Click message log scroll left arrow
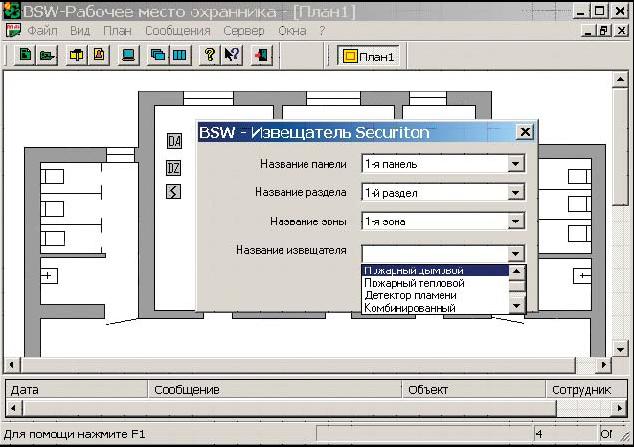Screen dimensions: 634x447 click(13, 408)
